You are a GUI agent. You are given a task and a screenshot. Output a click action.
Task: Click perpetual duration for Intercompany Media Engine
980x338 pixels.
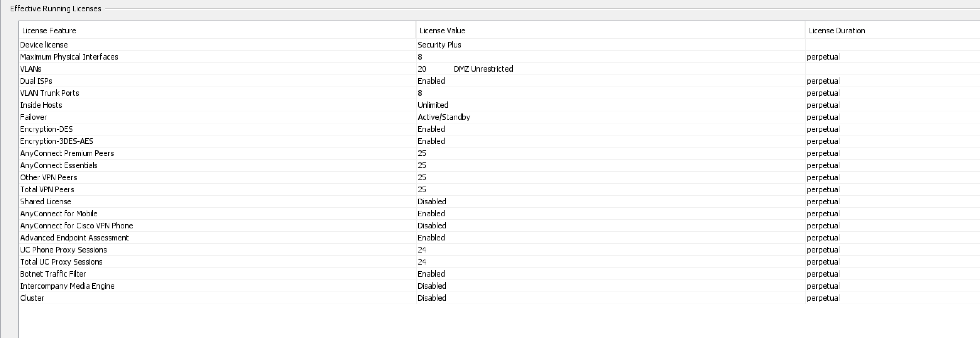pyautogui.click(x=823, y=286)
